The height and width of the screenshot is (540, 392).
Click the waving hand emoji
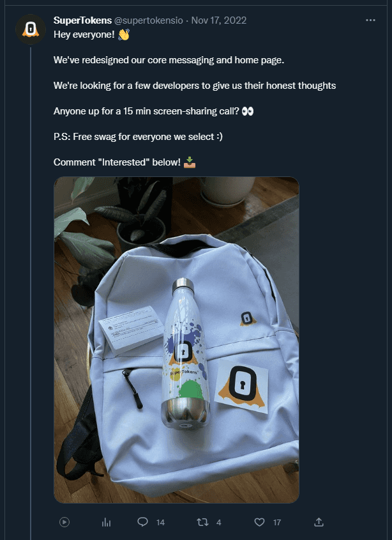[x=124, y=35]
